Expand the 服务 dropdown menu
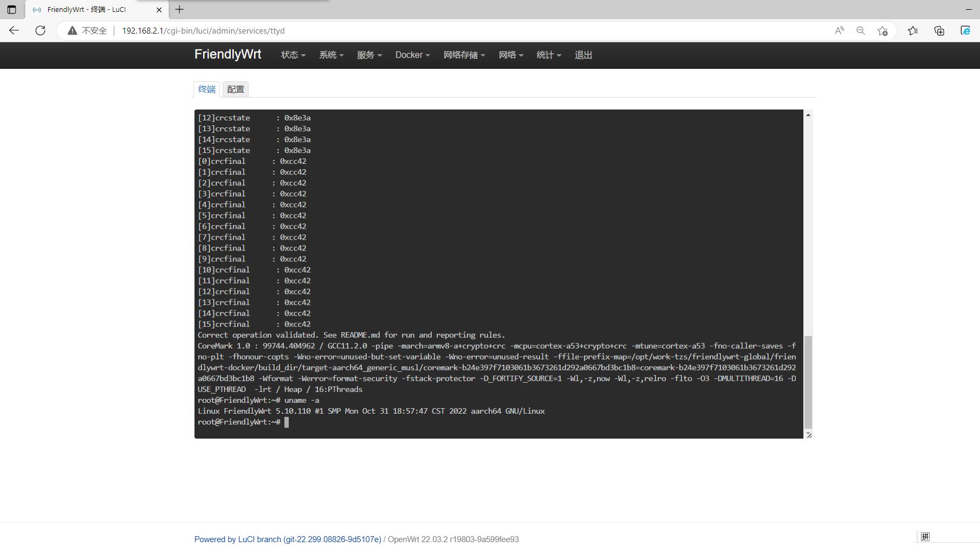Viewport: 980px width, 553px height. [369, 55]
